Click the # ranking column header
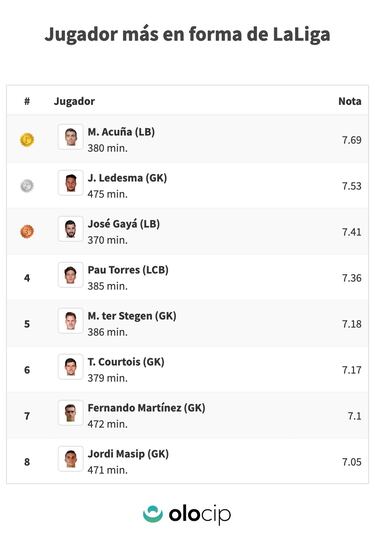Screen dimensions: 375x539 27,101
